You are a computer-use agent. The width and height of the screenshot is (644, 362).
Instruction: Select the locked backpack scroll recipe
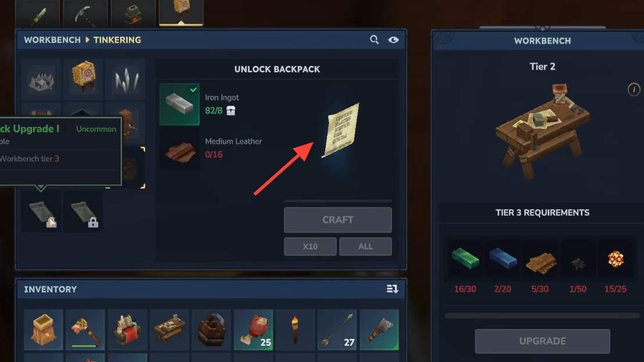pyautogui.click(x=84, y=212)
